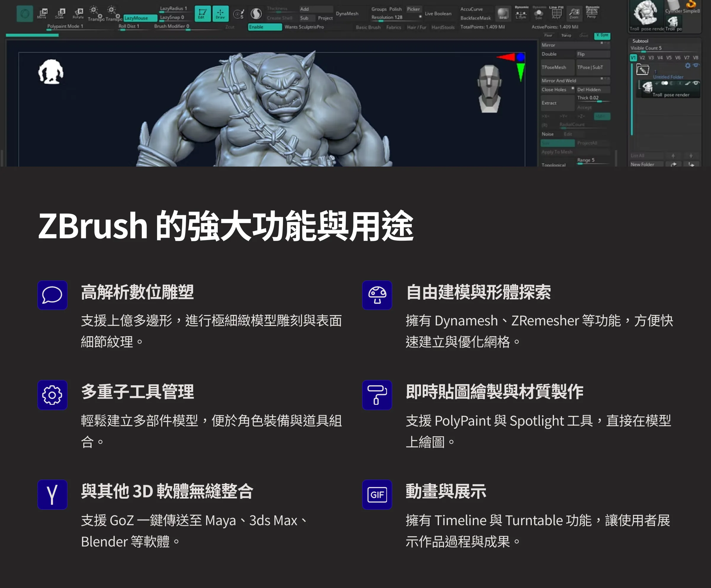This screenshot has height=588, width=711.
Task: Toggle the white double-circle switch on Troll subtool
Action: click(665, 83)
